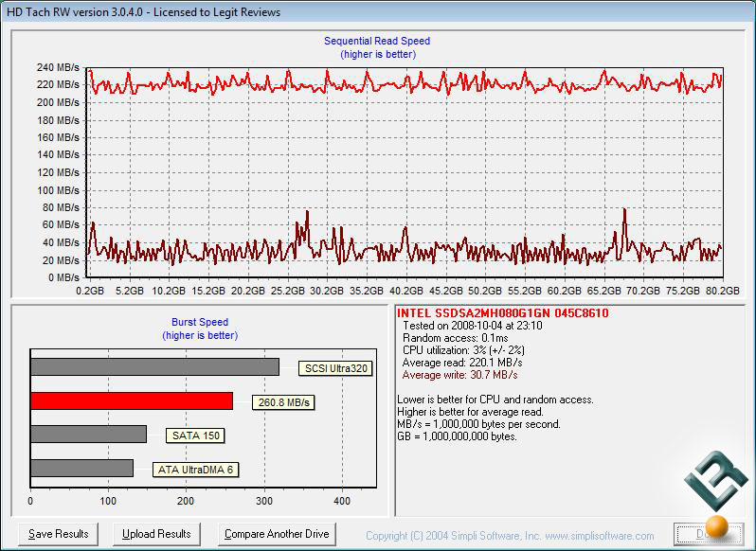Select the red 260.8 MB/s burst bar
The image size is (756, 551).
tap(132, 400)
